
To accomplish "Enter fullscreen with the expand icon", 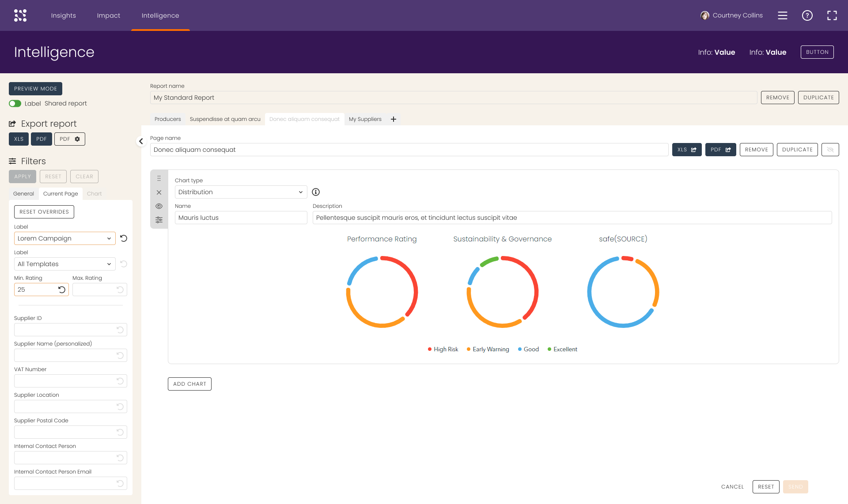I will tap(832, 15).
